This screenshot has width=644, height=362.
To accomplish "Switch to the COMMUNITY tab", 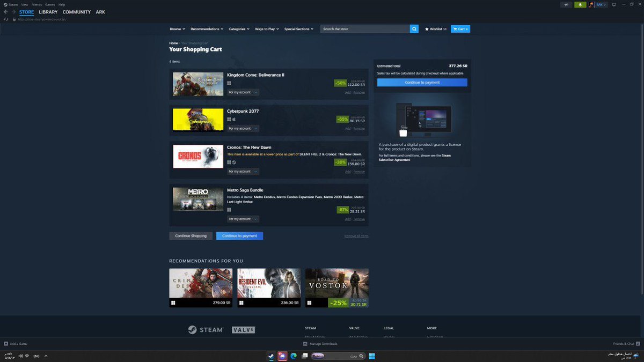I will click(77, 12).
